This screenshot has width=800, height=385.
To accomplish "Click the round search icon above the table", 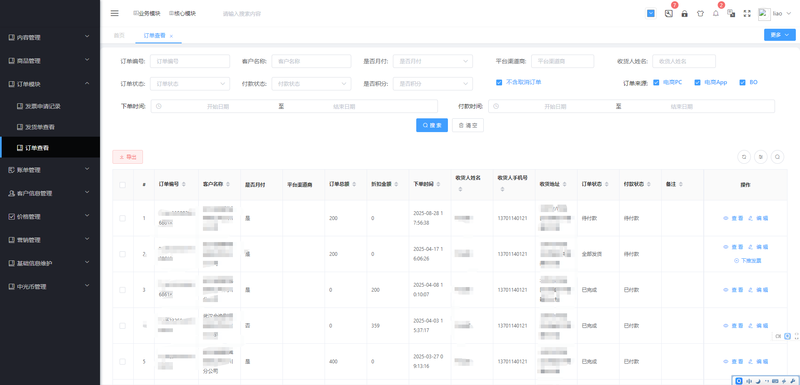I will (x=778, y=157).
